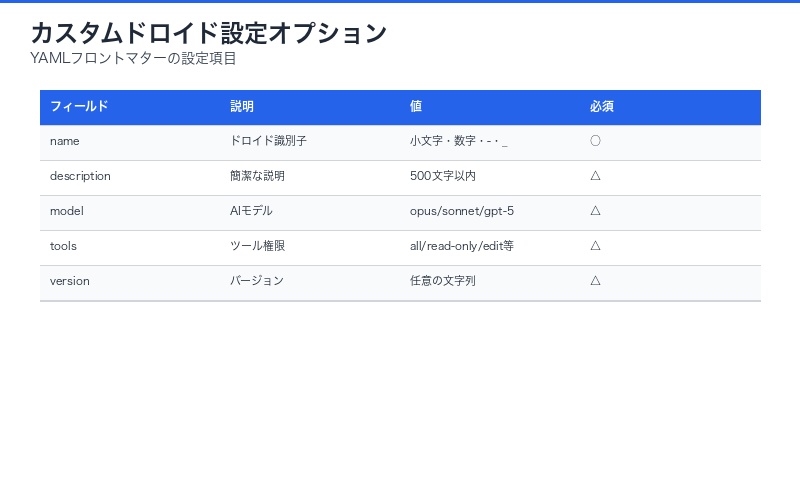
Task: Select the 'tools' field cell
Action: 63,246
